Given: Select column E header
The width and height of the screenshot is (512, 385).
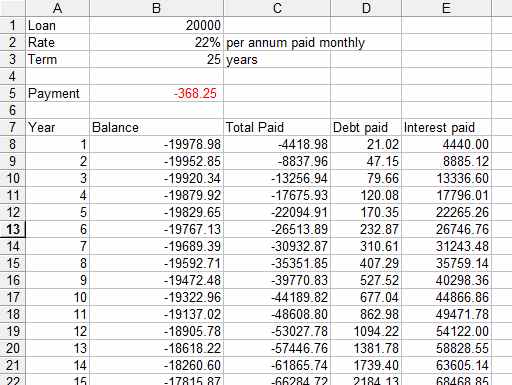Looking at the screenshot, I should [x=446, y=8].
